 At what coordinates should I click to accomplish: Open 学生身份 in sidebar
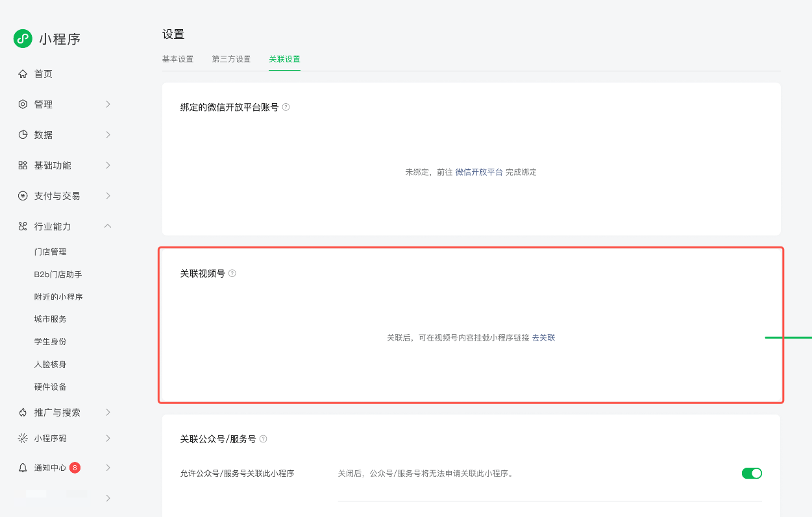click(x=51, y=342)
